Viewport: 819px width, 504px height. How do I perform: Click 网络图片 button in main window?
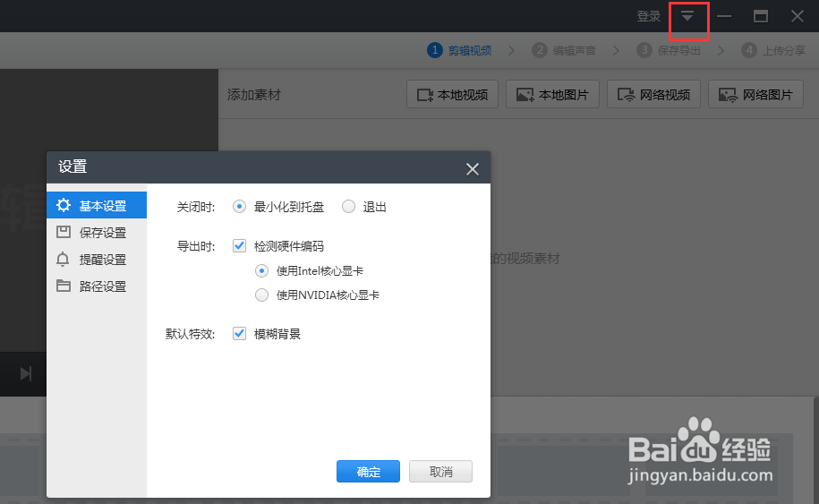pyautogui.click(x=755, y=95)
